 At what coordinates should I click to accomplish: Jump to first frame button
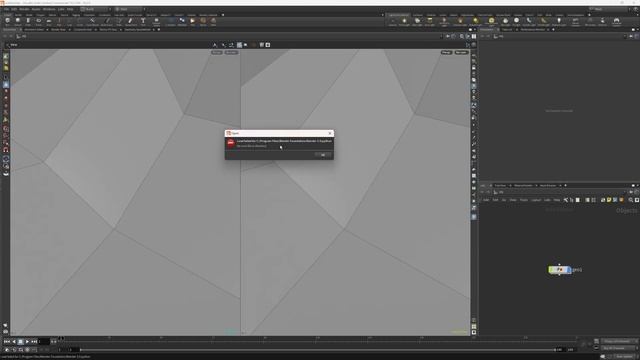click(7, 341)
